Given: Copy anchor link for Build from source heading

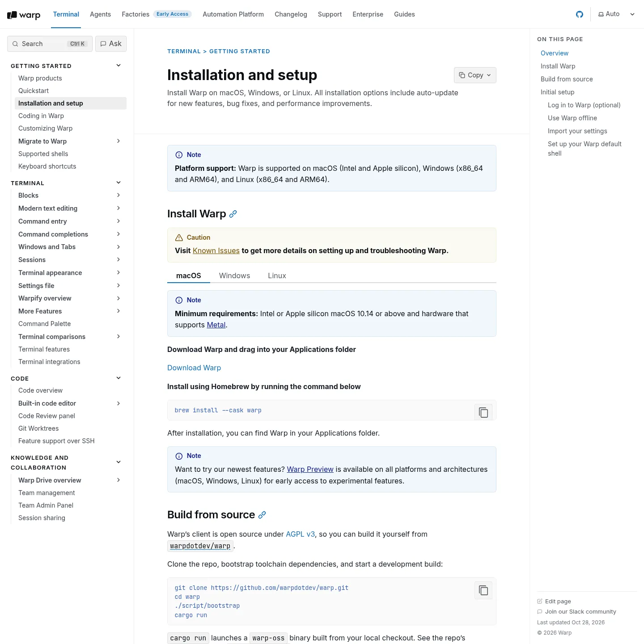Looking at the screenshot, I should 262,515.
